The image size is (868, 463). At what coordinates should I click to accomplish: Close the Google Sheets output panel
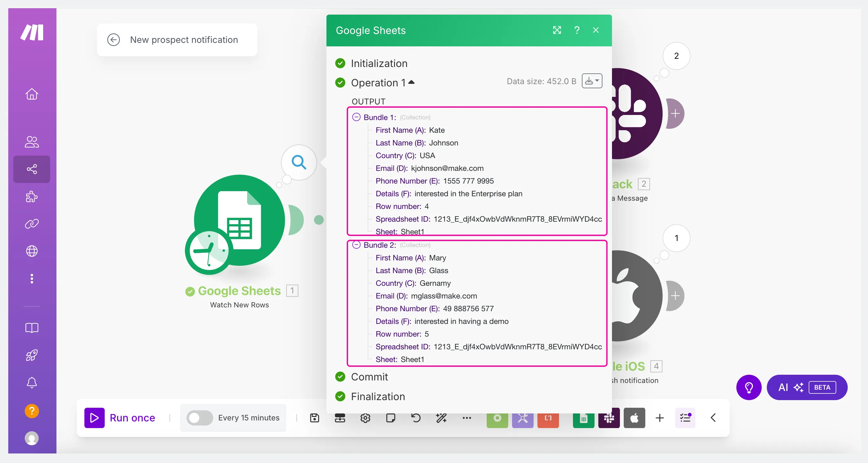[x=596, y=30]
